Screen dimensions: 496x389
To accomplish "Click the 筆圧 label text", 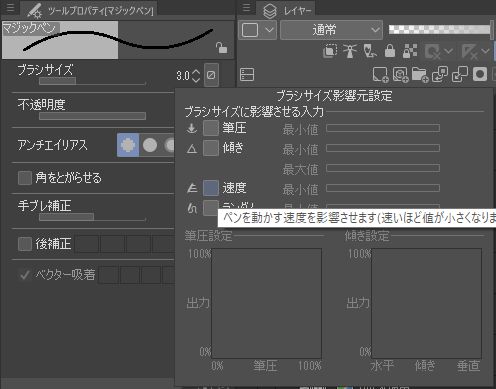I will [234, 128].
